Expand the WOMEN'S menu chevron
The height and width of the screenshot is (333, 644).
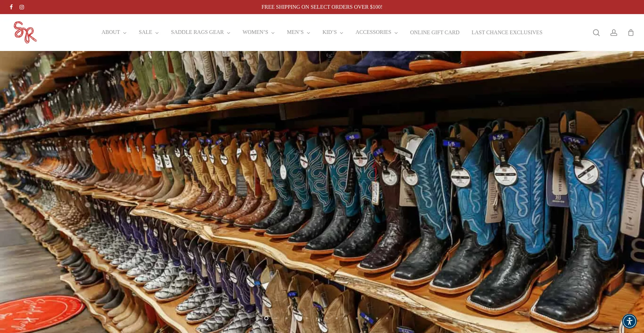point(273,33)
